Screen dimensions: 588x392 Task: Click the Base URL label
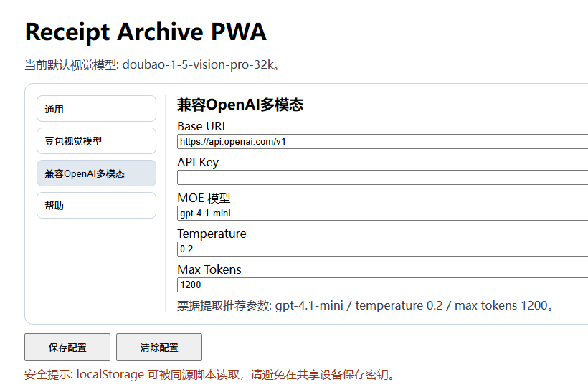click(202, 127)
